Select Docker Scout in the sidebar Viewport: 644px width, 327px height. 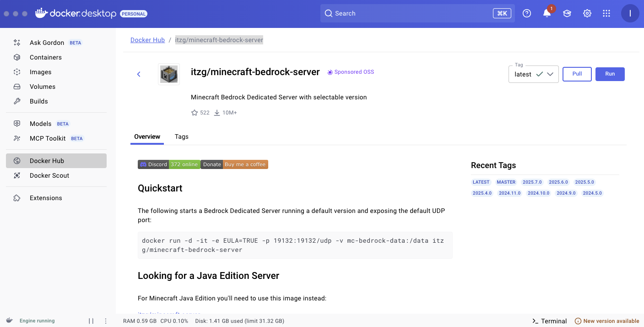point(56,175)
